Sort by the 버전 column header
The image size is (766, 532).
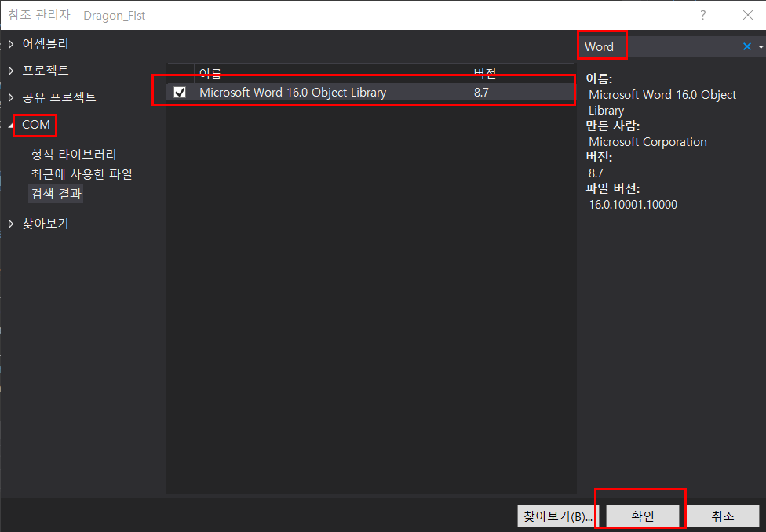tap(503, 73)
